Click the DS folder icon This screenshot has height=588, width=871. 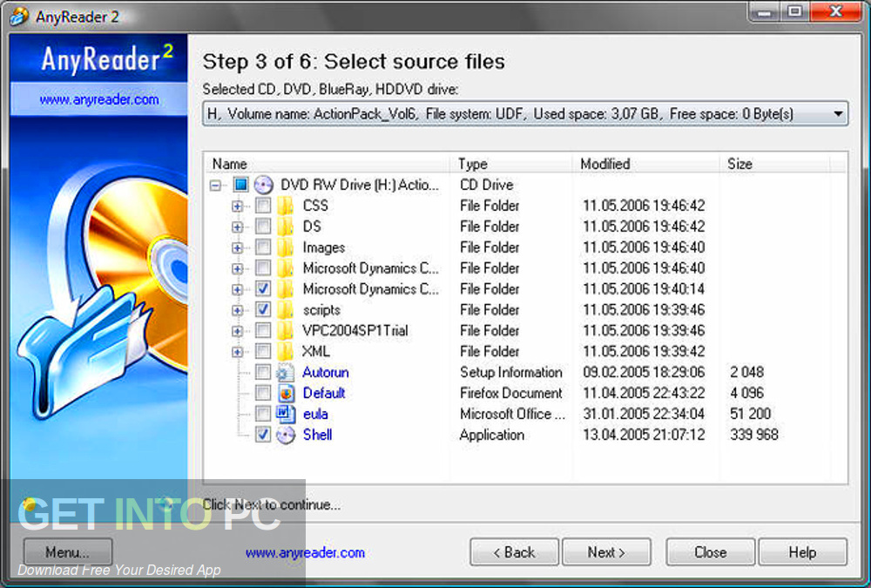285,226
